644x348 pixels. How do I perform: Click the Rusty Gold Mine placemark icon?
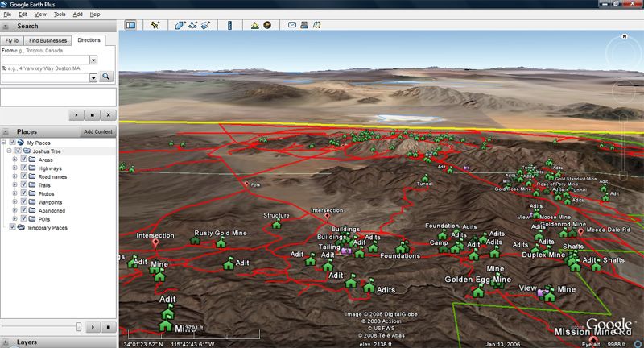[221, 243]
